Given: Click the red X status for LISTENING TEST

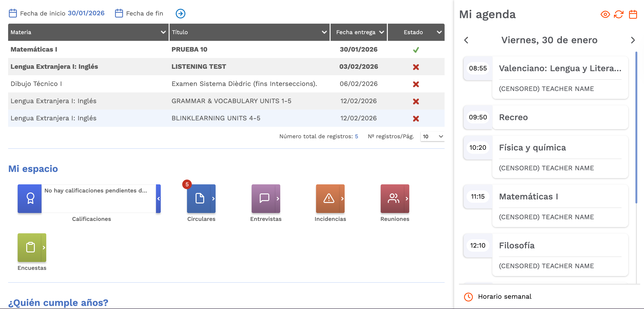Looking at the screenshot, I should (x=416, y=67).
